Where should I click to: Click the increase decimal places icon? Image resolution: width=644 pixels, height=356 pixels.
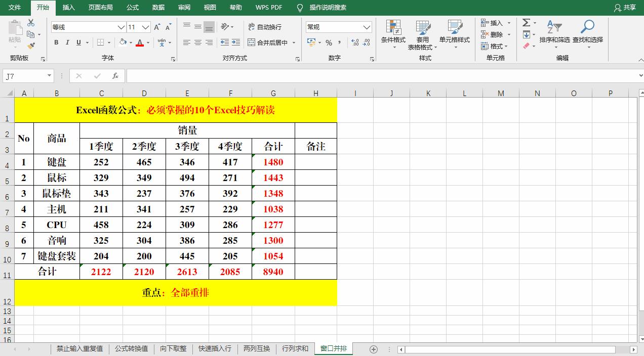point(355,43)
